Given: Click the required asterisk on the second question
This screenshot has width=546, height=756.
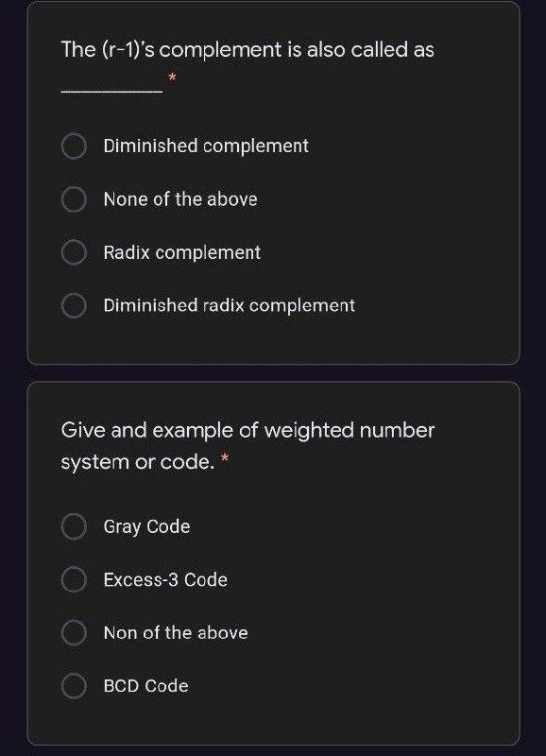Looking at the screenshot, I should (x=227, y=462).
